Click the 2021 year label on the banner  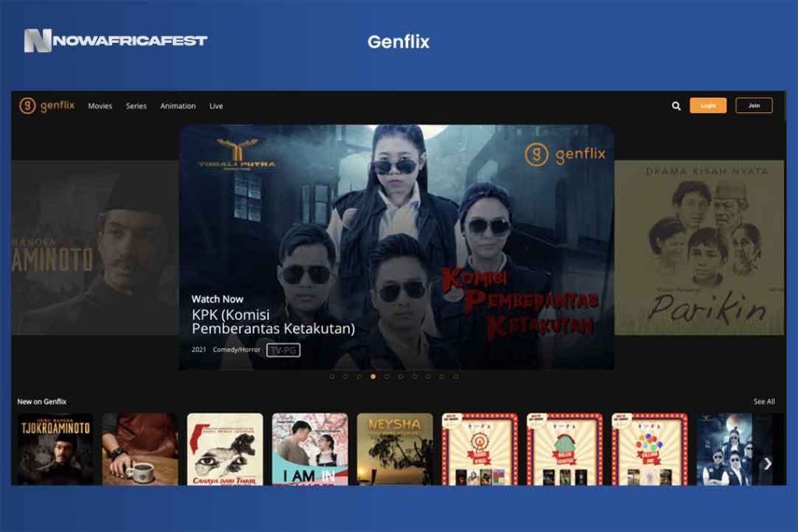point(199,350)
